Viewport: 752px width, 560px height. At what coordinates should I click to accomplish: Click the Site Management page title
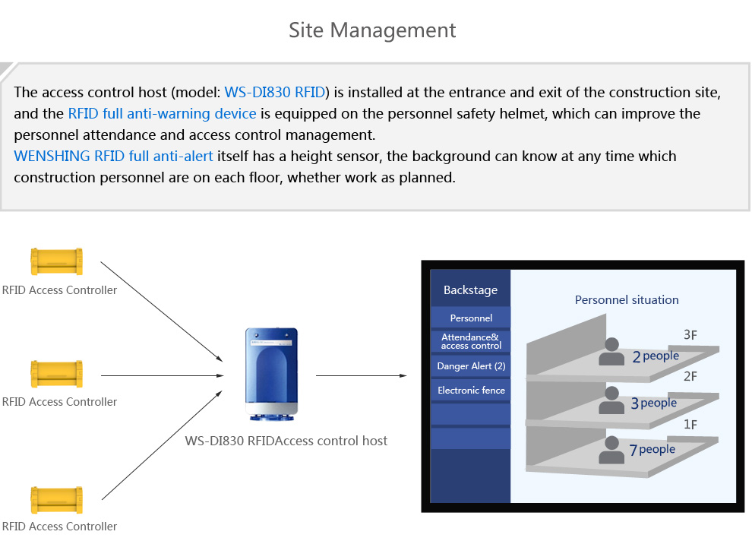372,30
